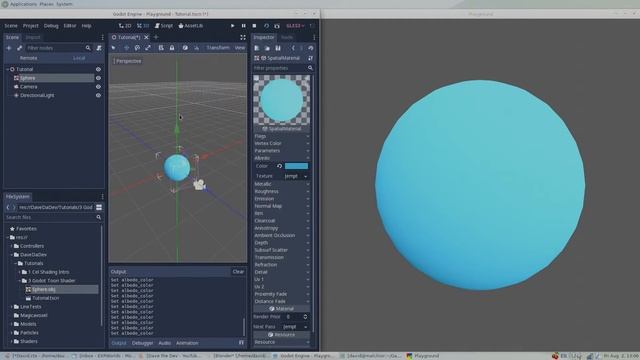Screen dimensions: 640x360
Task: Choose the Select Mode tool in viewport toolbar
Action: (x=113, y=48)
